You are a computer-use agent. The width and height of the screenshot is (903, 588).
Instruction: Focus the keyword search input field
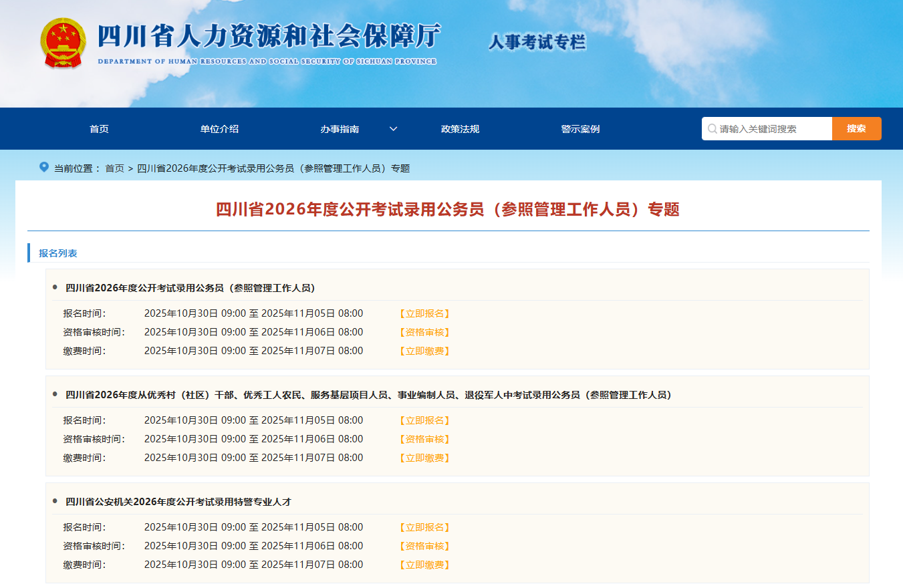coord(772,129)
